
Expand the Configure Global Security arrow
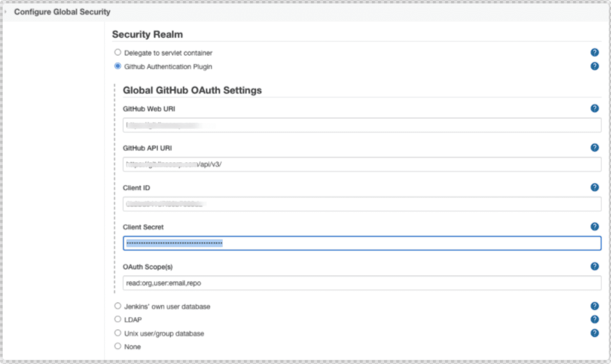click(6, 12)
